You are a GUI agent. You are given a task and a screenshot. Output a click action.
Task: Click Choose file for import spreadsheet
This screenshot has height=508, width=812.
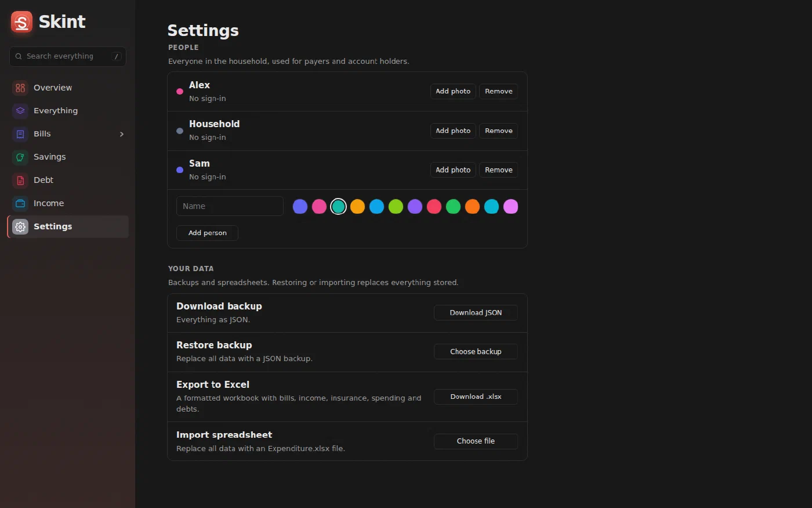point(476,441)
